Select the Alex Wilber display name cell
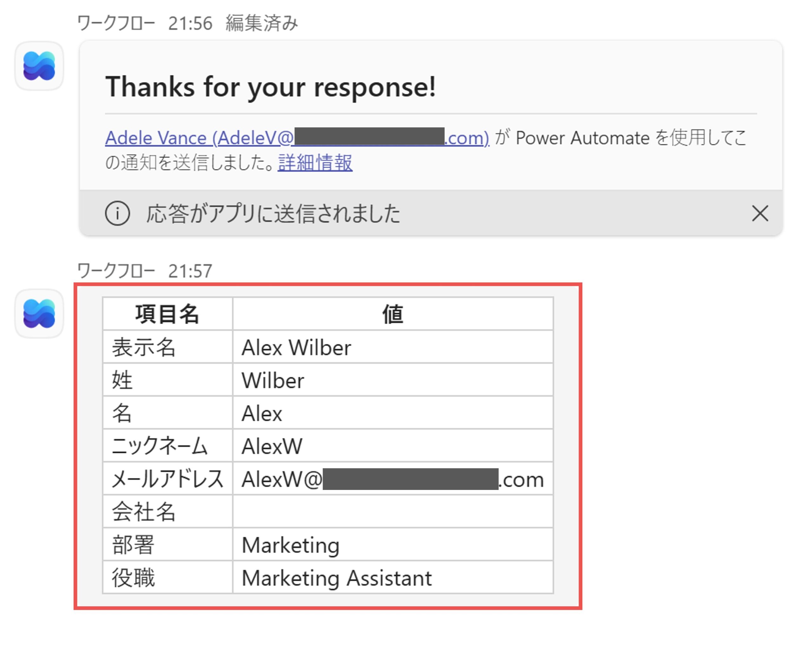 point(296,347)
